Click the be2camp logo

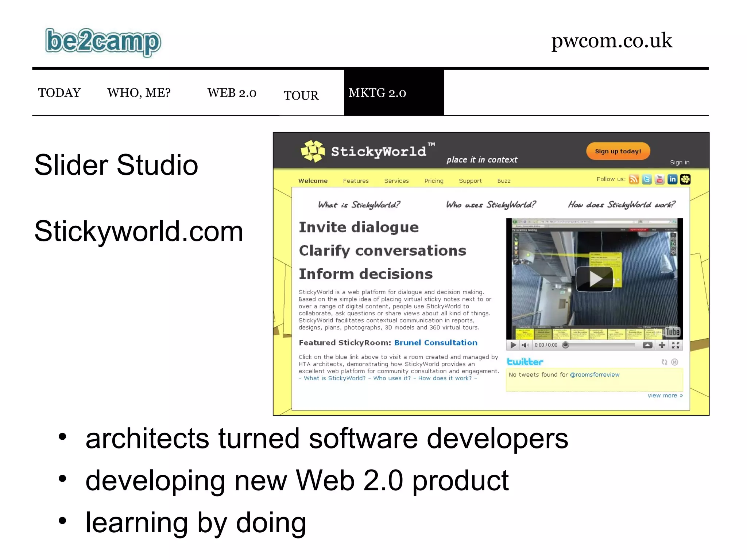coord(103,42)
